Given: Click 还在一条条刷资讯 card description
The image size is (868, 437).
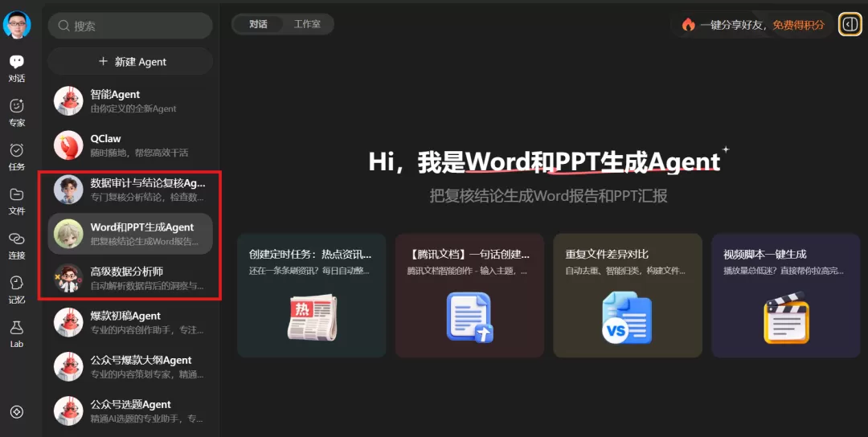Looking at the screenshot, I should 309,271.
